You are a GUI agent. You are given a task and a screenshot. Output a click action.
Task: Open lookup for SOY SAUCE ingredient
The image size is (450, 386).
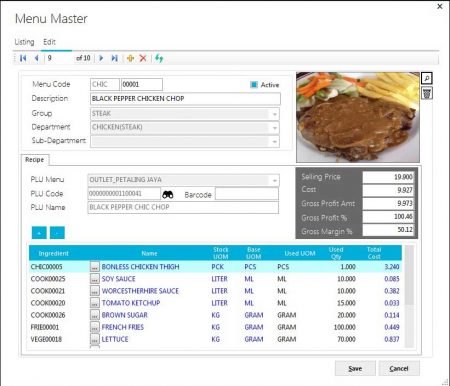coord(95,279)
